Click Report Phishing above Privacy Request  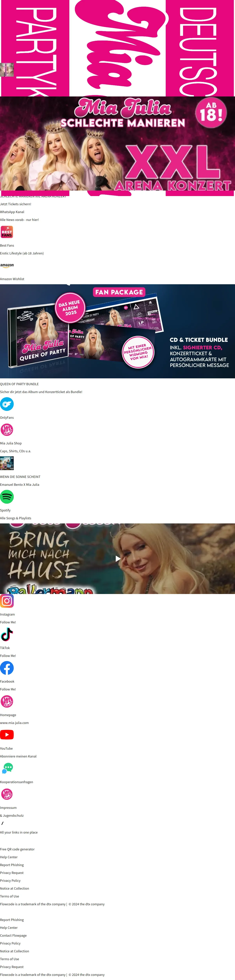tap(12, 865)
